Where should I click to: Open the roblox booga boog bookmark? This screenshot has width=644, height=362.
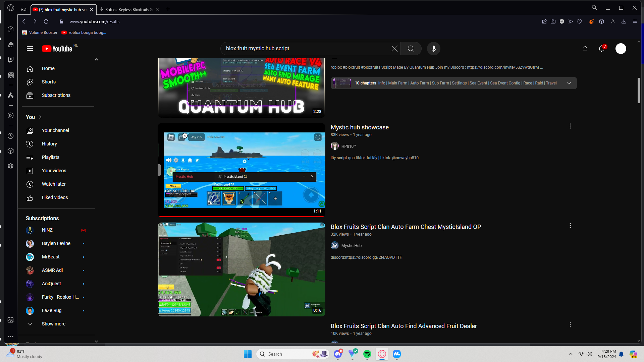(x=84, y=33)
